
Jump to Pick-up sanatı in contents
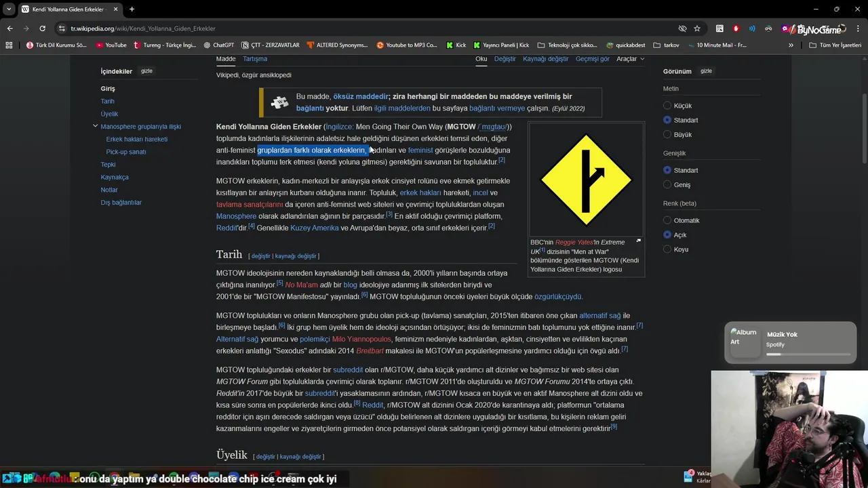[126, 152]
